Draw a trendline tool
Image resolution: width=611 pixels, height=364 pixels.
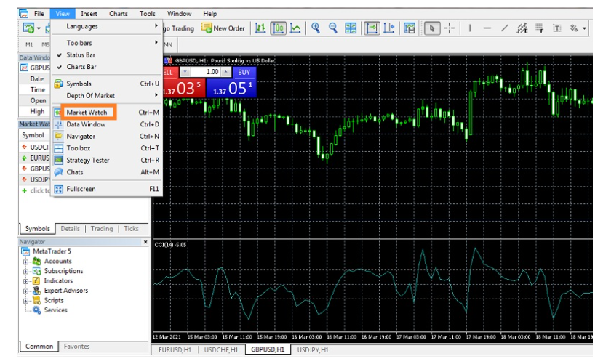[504, 28]
